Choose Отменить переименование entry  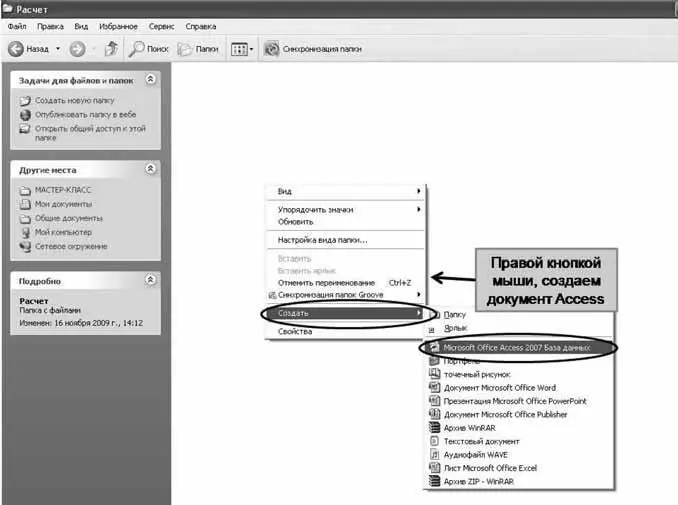pos(345,283)
